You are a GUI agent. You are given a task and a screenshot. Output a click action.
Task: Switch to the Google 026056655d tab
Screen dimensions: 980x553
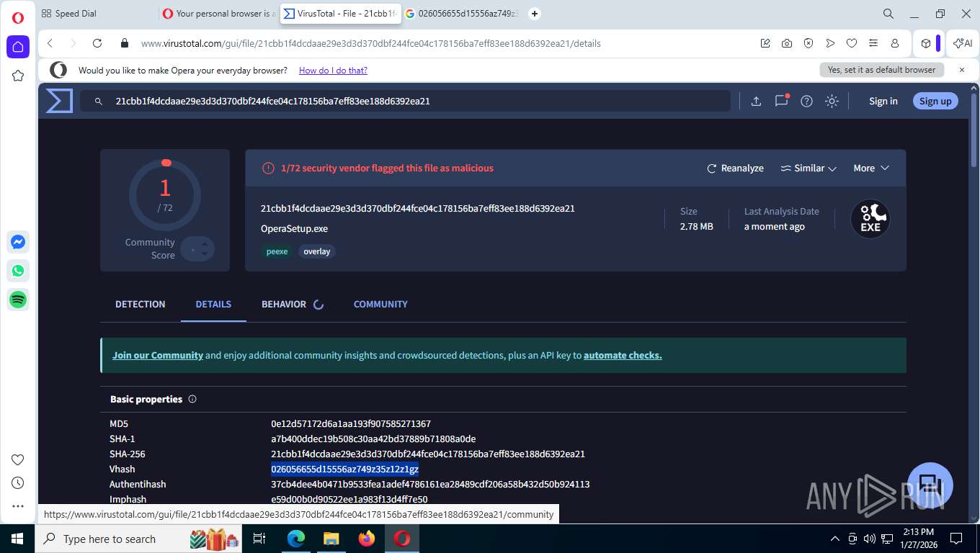pyautogui.click(x=461, y=14)
